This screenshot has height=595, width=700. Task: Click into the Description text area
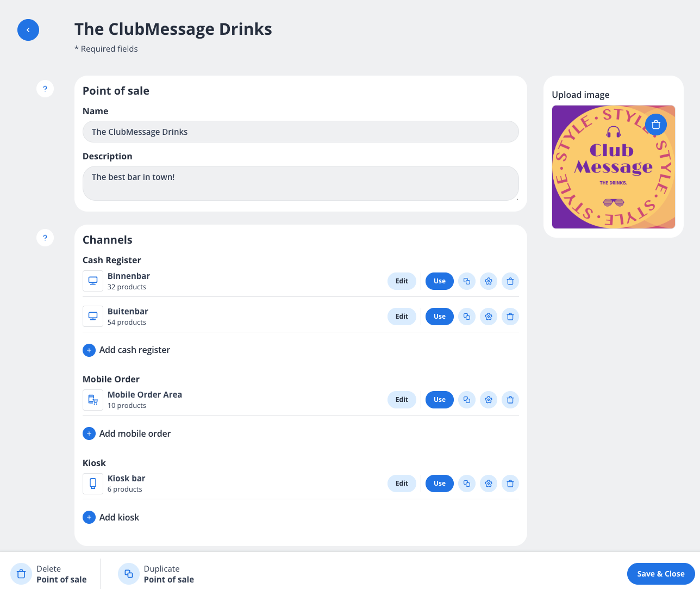[x=301, y=183]
